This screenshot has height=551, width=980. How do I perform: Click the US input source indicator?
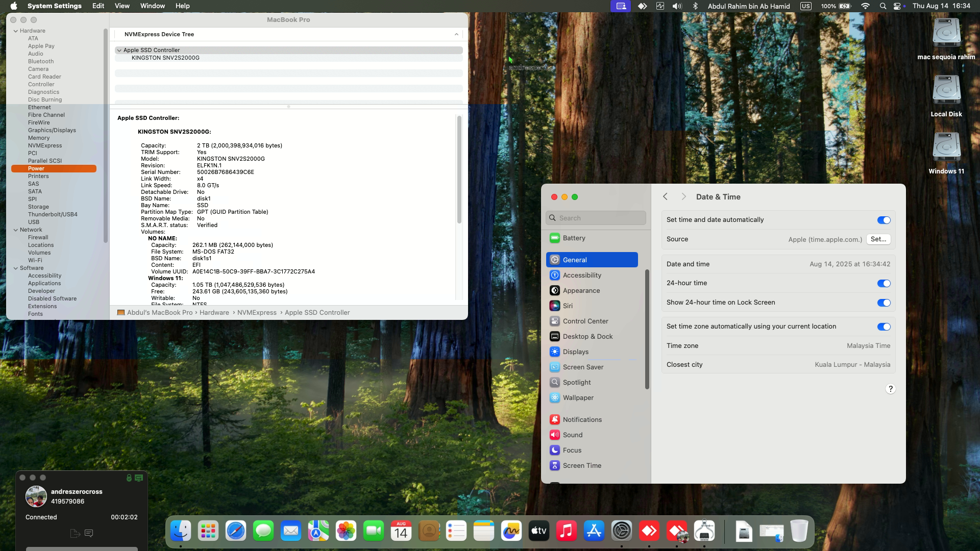coord(805,6)
